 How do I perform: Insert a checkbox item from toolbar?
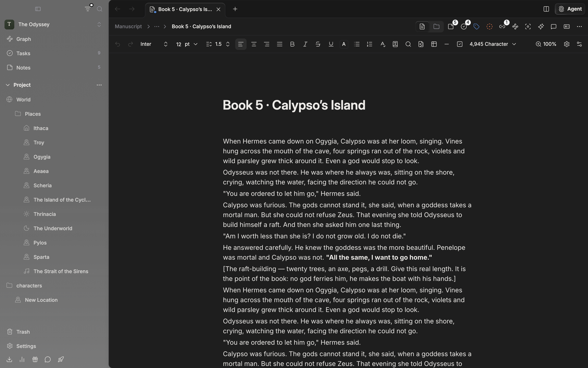coord(459,44)
